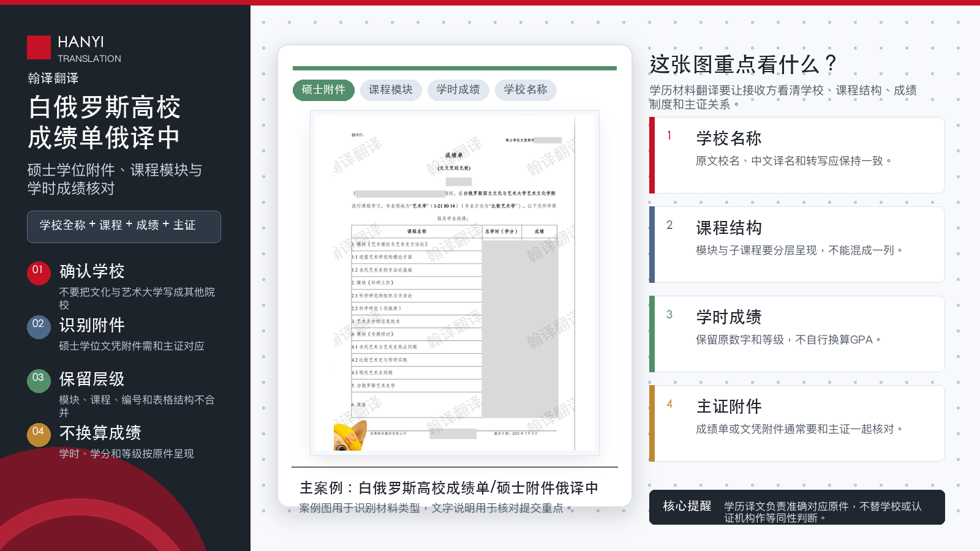
Task: Select the red 01 step circle
Action: [38, 273]
